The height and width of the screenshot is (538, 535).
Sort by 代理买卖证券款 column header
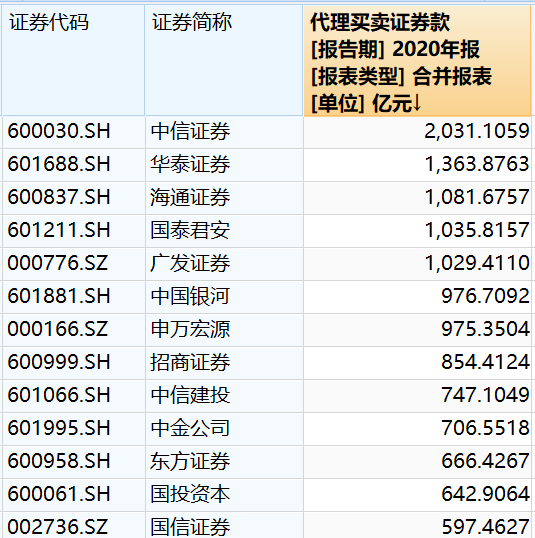coord(417,61)
